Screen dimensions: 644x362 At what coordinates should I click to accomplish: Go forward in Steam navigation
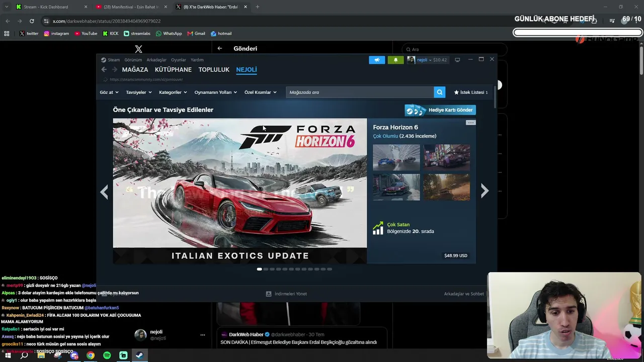(114, 69)
